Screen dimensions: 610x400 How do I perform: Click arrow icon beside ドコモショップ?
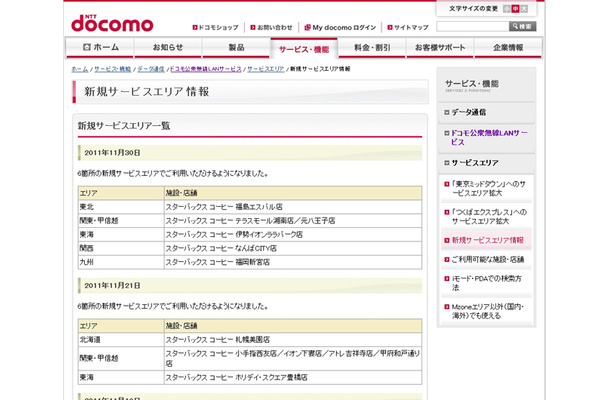(x=195, y=28)
